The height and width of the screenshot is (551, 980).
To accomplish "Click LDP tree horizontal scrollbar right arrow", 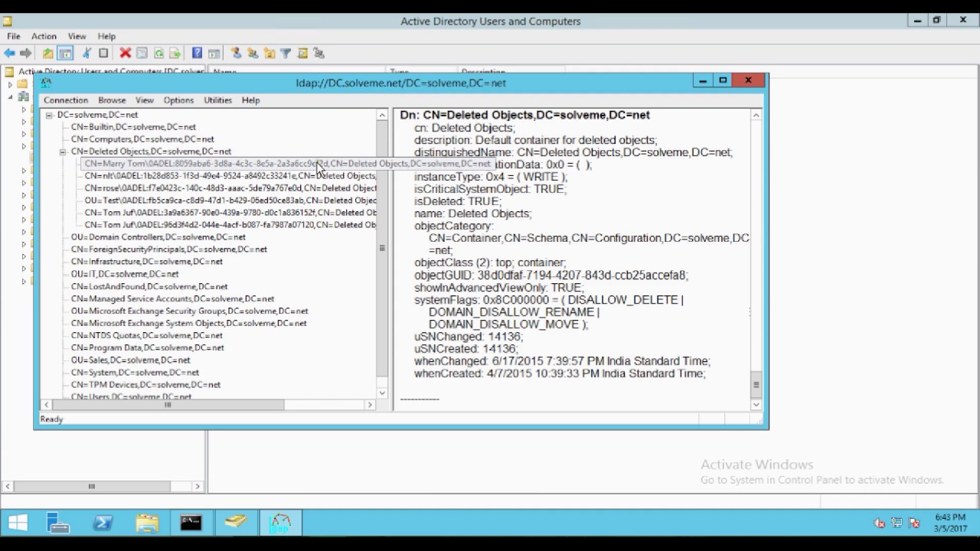I will pyautogui.click(x=371, y=405).
